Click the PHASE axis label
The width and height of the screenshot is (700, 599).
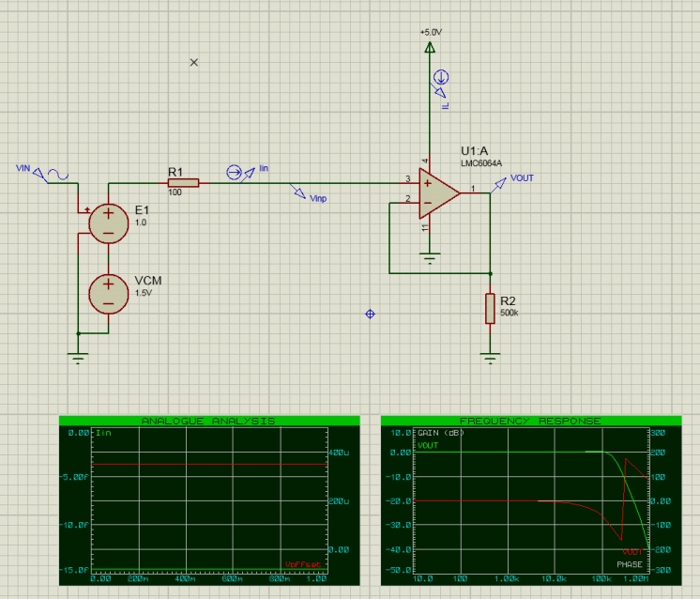630,564
